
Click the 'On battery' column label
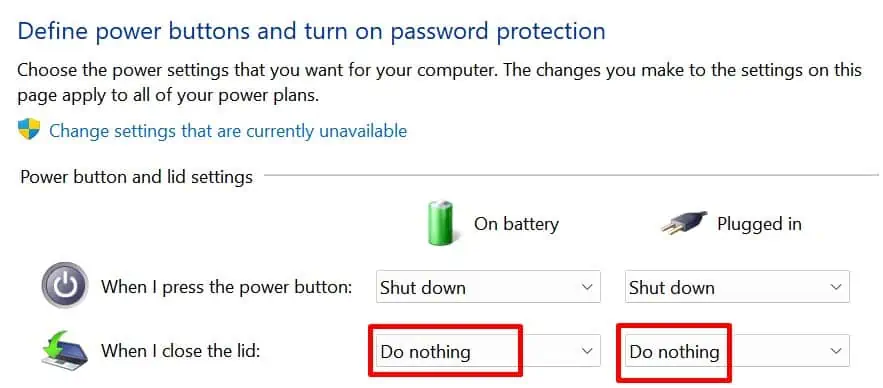[516, 224]
